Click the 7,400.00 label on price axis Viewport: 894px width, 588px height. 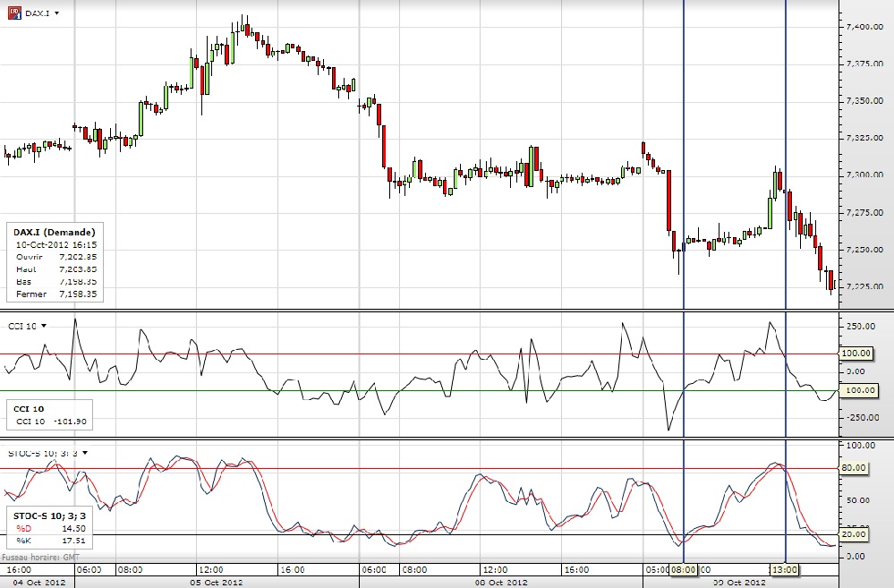[864, 27]
